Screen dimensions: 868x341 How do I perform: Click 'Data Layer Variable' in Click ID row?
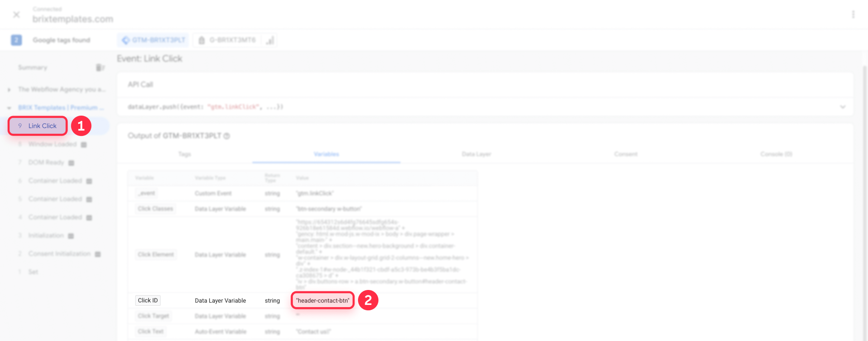[x=220, y=300]
